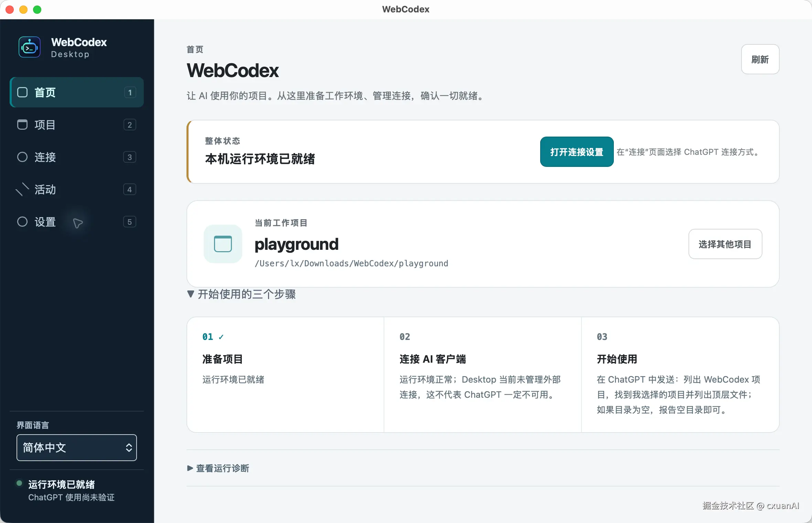Click the checkmark next to step 01
This screenshot has width=812, height=523.
(221, 337)
